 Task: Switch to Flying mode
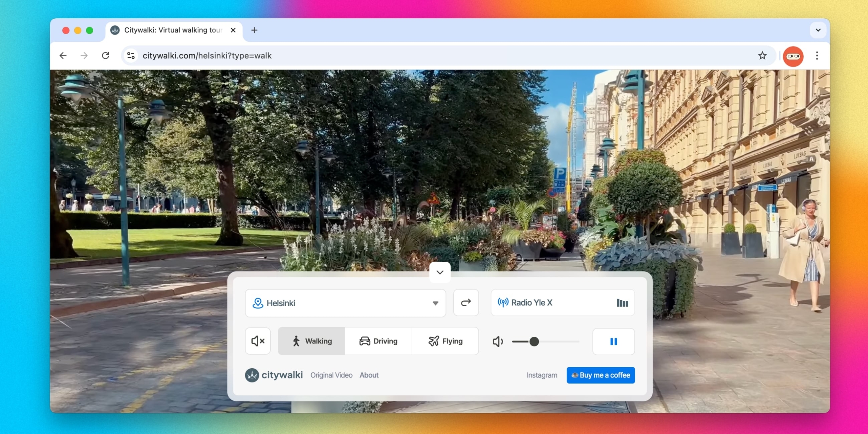tap(445, 341)
